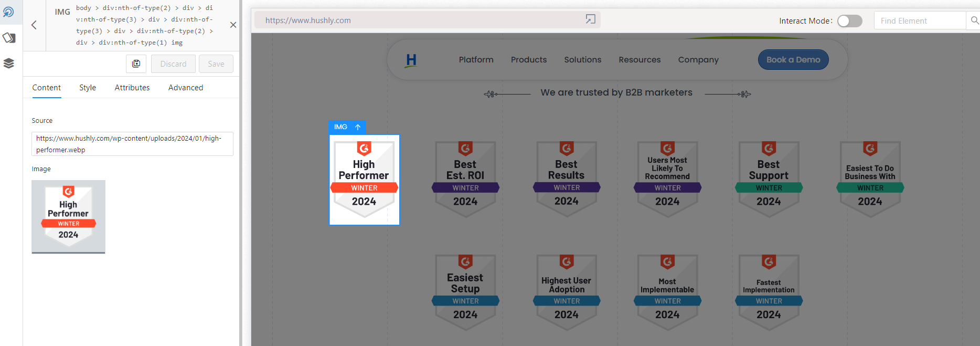Select the Best Est. ROI badge
Image resolution: width=980 pixels, height=346 pixels.
pos(465,179)
